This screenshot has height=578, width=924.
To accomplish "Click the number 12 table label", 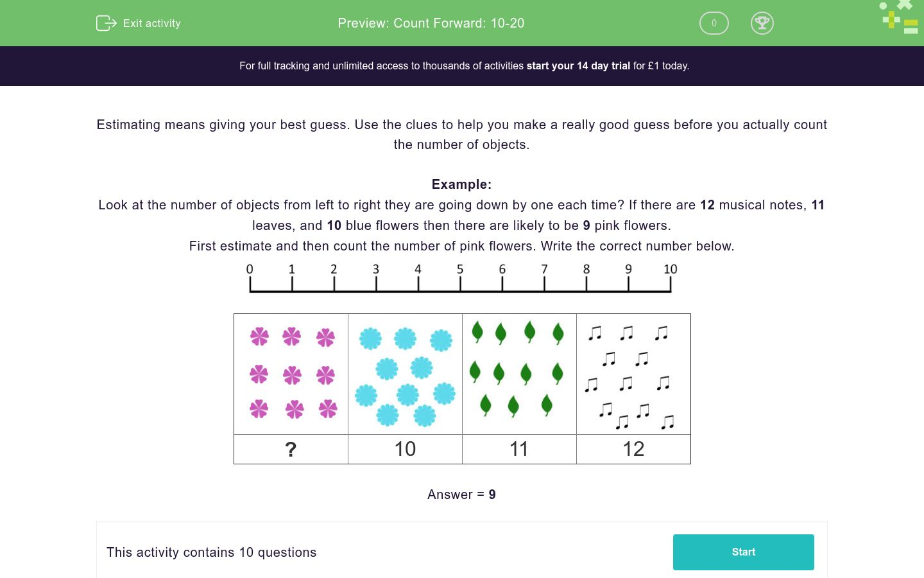I will (633, 449).
